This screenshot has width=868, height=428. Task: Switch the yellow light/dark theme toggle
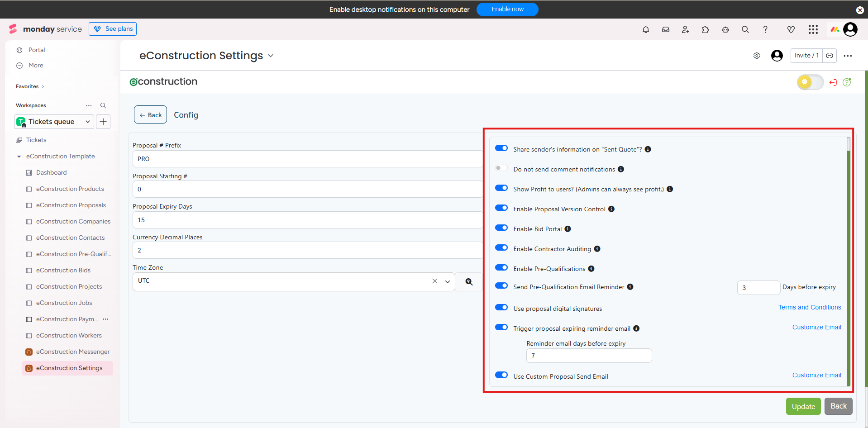pyautogui.click(x=810, y=82)
